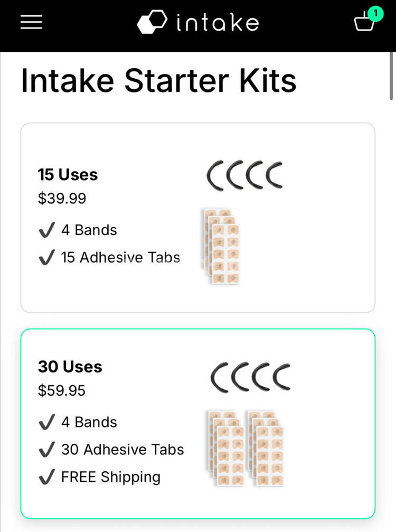The height and width of the screenshot is (532, 396).
Task: Click the $39.99 price
Action: 62,198
